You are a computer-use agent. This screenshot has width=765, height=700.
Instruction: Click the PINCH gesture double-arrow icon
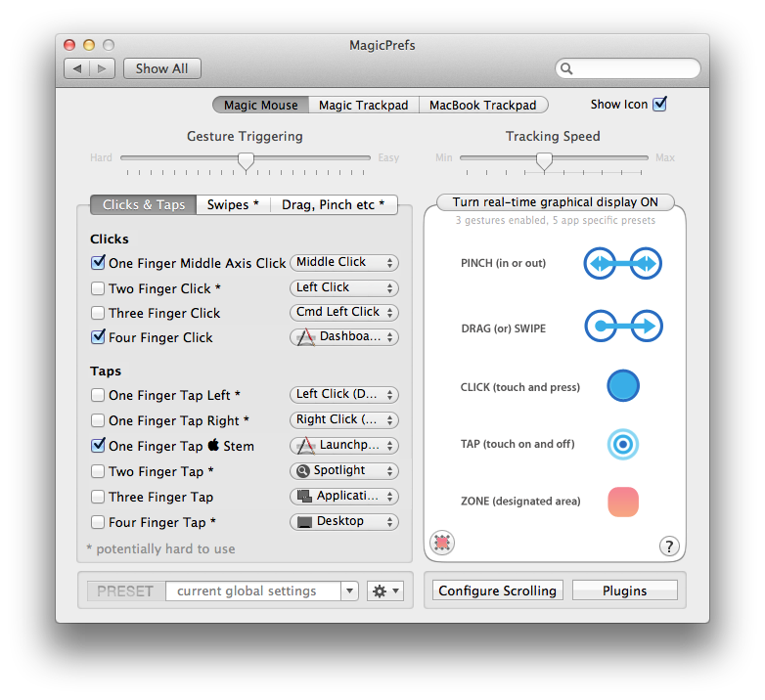tap(623, 264)
